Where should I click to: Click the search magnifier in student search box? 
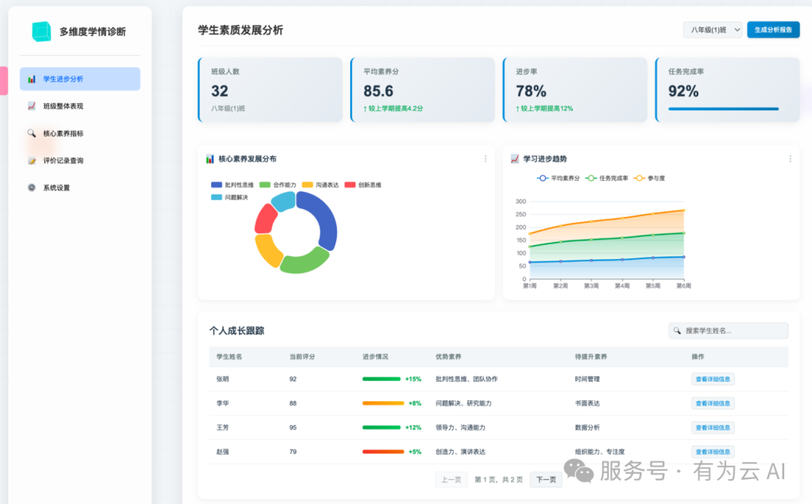pyautogui.click(x=676, y=330)
